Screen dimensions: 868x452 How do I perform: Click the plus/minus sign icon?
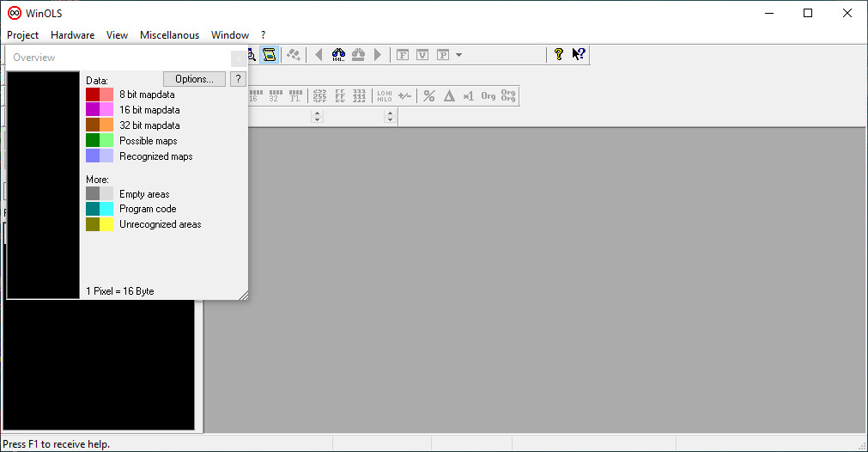[404, 96]
